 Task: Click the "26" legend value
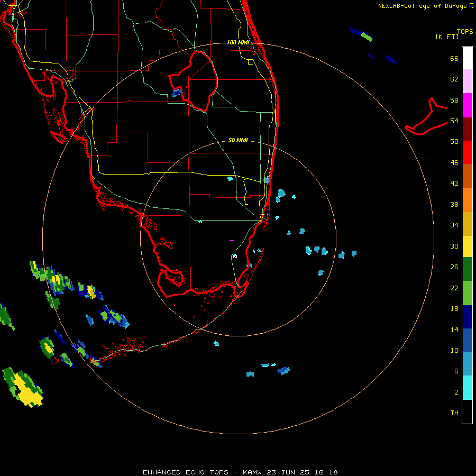pyautogui.click(x=454, y=267)
